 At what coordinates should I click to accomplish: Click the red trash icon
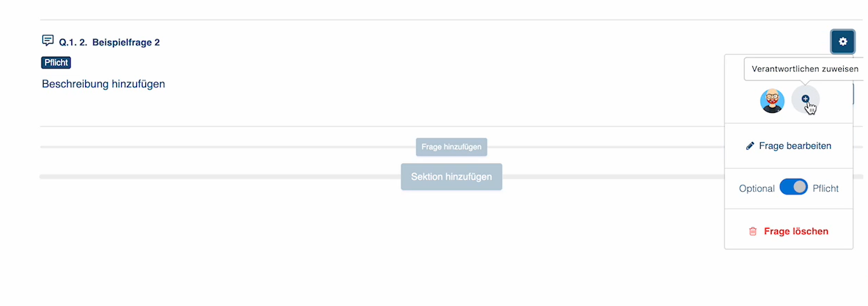pos(753,231)
